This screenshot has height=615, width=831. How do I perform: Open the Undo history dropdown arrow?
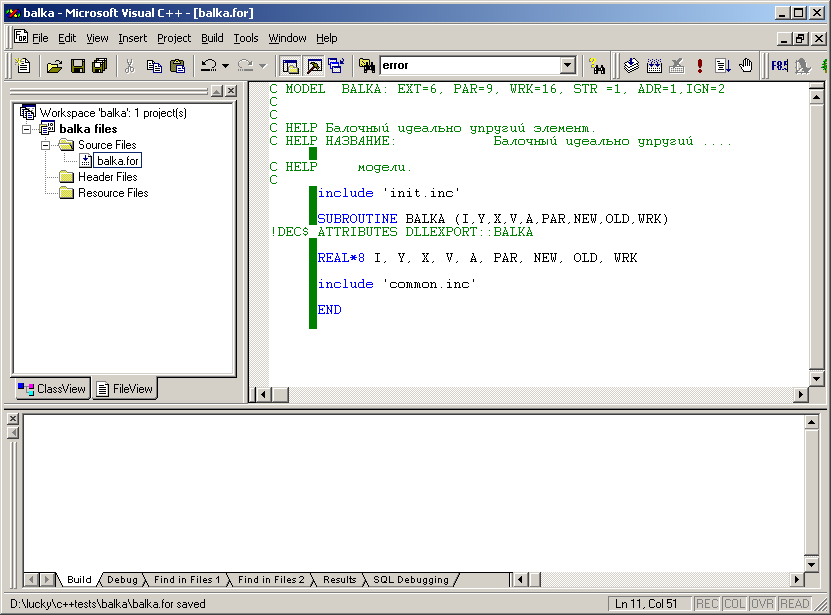click(226, 66)
